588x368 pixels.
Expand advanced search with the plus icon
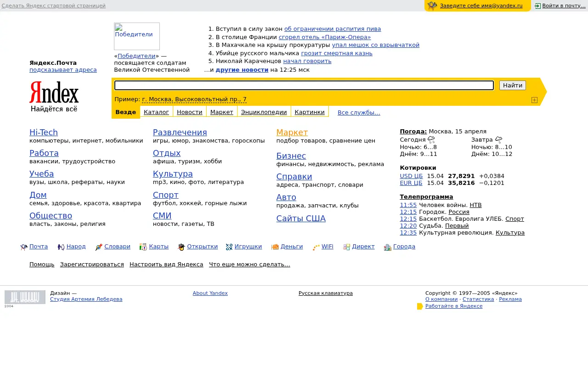tap(534, 100)
